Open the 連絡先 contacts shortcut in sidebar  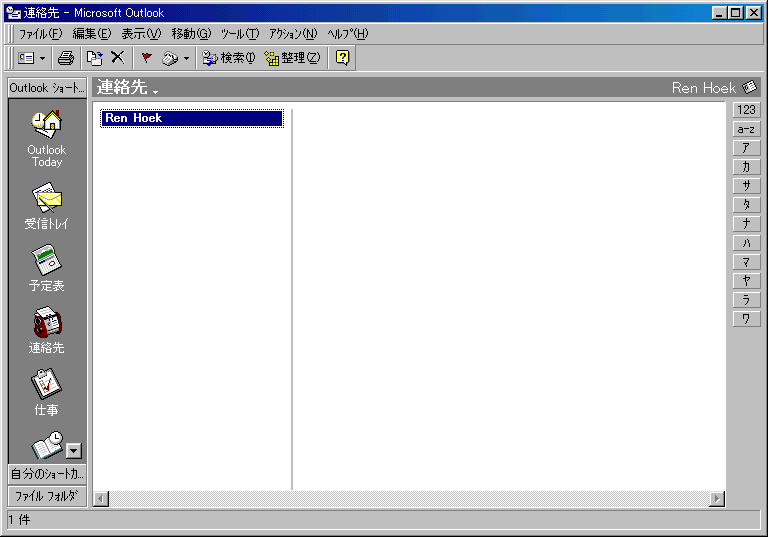click(x=46, y=330)
